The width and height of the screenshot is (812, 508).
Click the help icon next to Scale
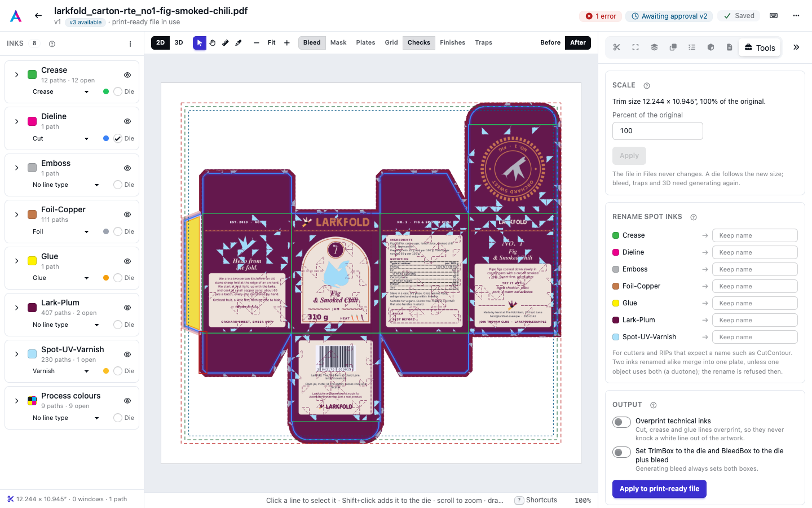tap(647, 86)
